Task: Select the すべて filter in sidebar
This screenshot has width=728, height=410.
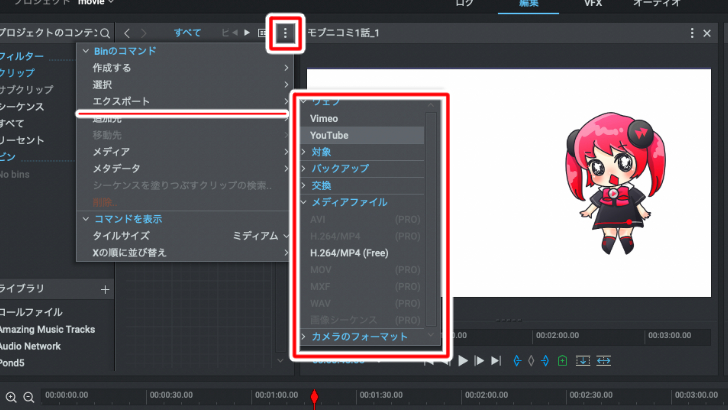Action: (x=12, y=124)
